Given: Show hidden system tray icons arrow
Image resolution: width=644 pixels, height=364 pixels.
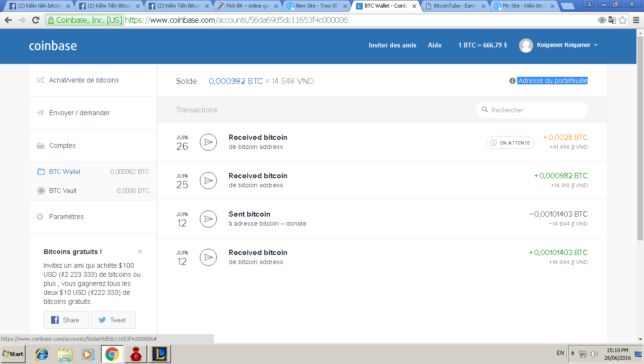Looking at the screenshot, I should [573, 354].
